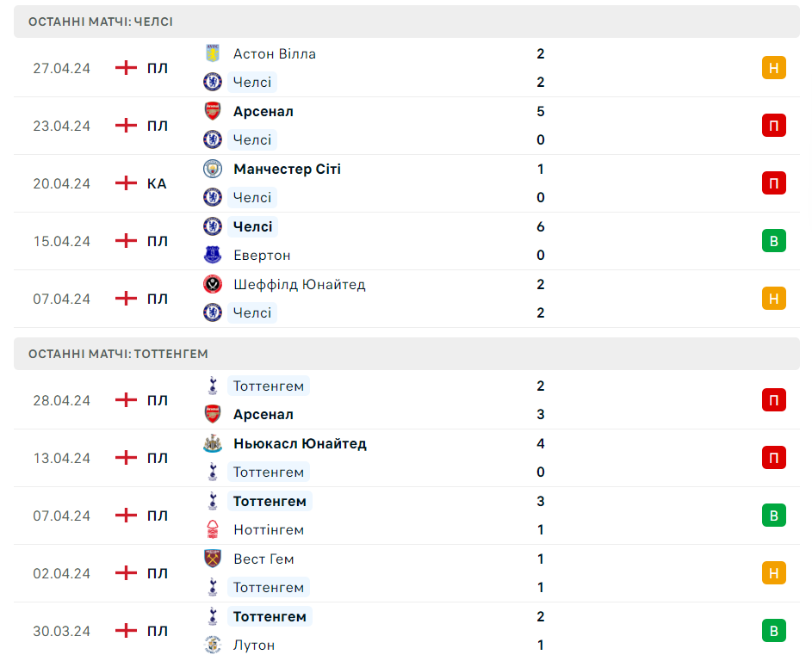812x661 pixels.
Task: Click the Everton club crest
Action: click(213, 255)
